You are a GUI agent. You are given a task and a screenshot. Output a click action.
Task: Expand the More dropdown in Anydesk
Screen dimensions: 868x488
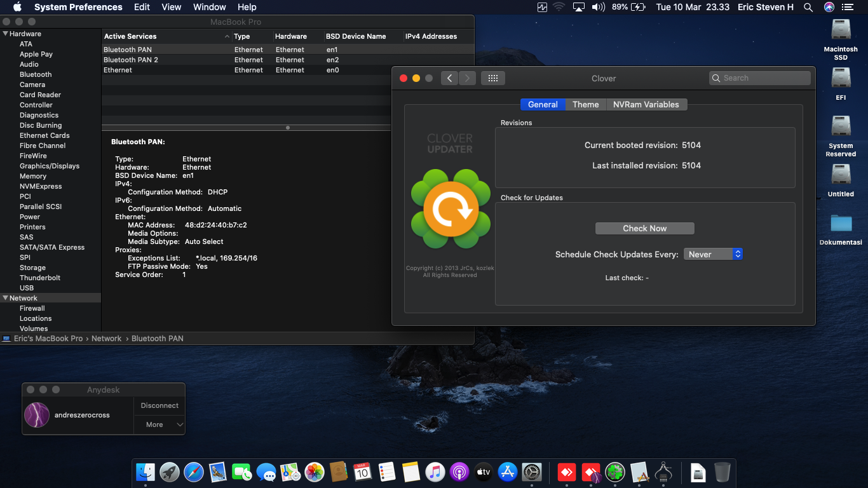(x=159, y=424)
